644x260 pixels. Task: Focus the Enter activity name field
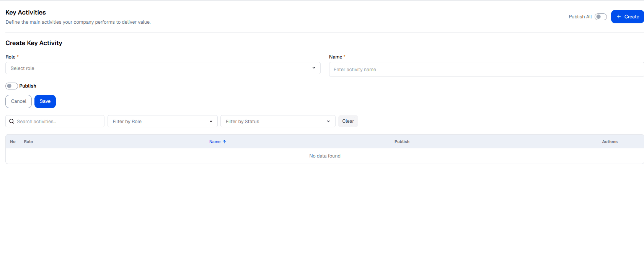pos(486,70)
